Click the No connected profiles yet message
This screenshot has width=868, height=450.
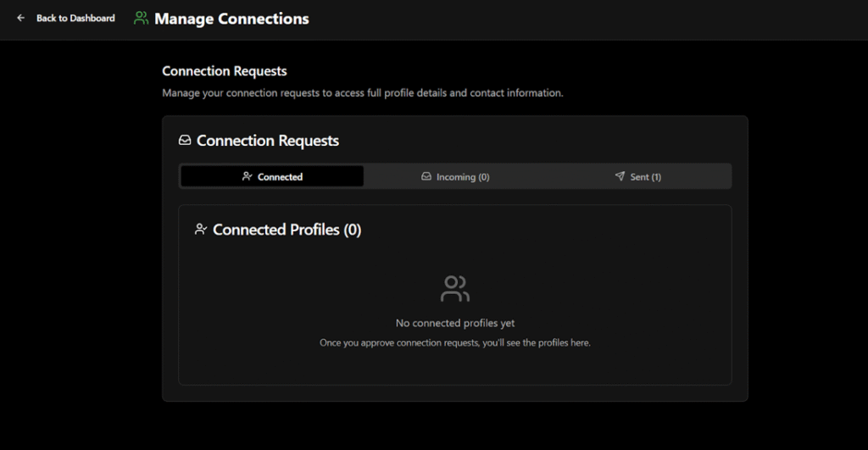455,323
